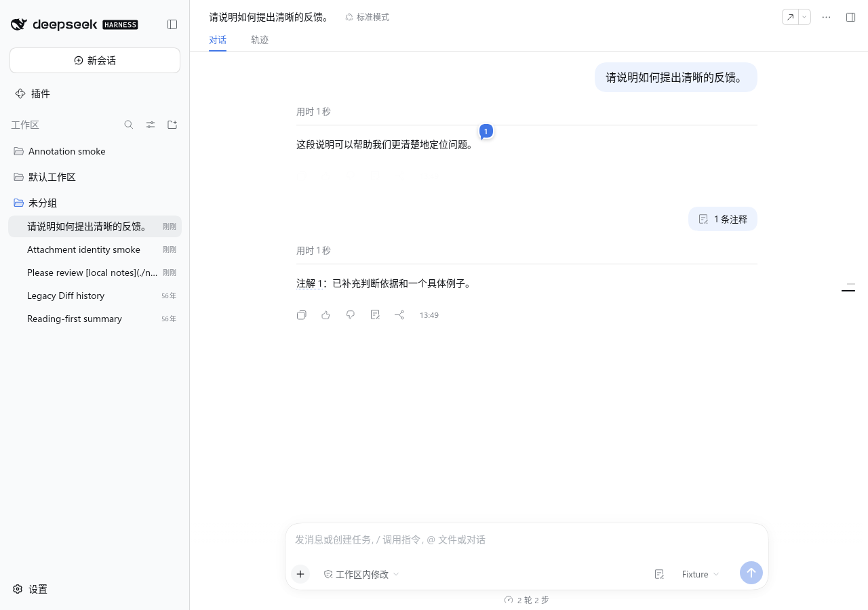Click user message bubble 请说明如何提出清晰的反馈。
The width and height of the screenshot is (868, 610).
676,77
